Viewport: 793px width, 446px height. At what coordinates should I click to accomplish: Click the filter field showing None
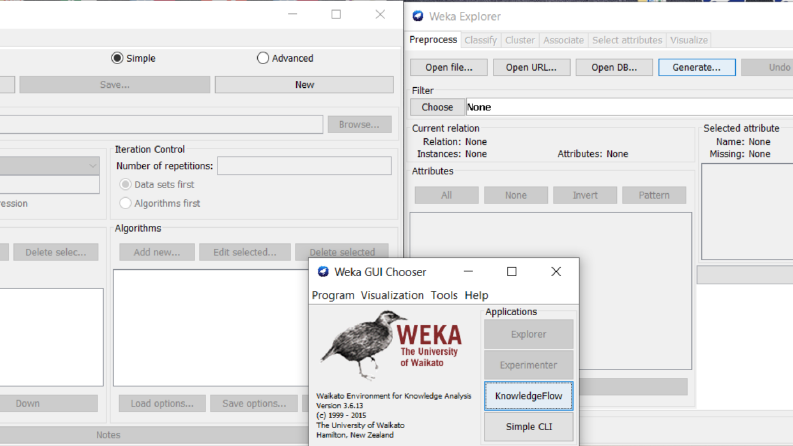point(629,107)
